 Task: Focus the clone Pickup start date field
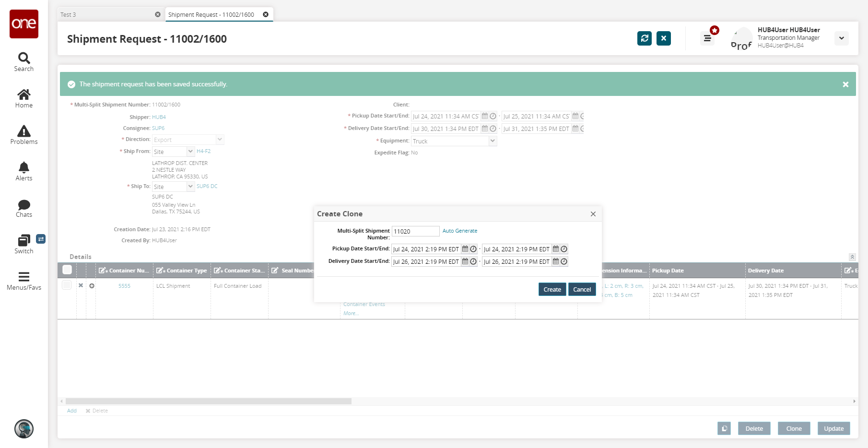[x=426, y=249]
